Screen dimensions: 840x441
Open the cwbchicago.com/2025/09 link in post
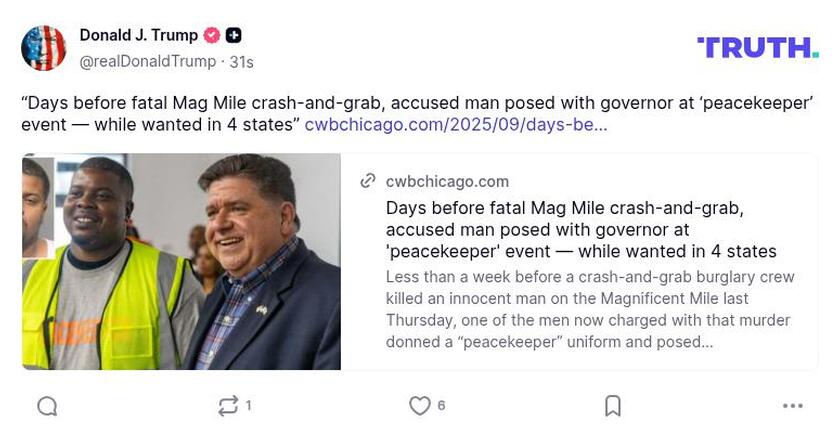455,125
